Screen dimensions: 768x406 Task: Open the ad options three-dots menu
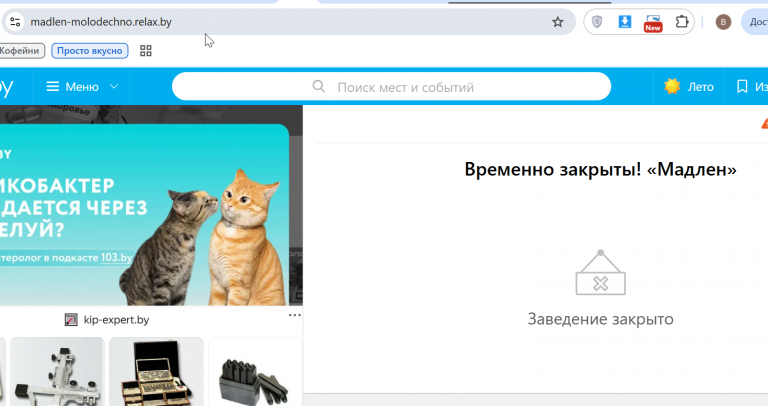pyautogui.click(x=294, y=315)
